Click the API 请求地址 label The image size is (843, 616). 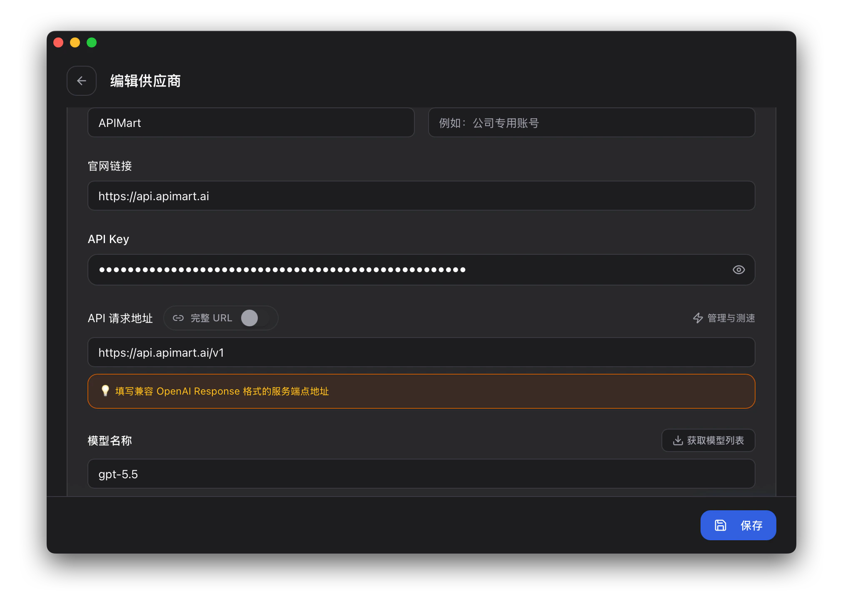point(120,318)
